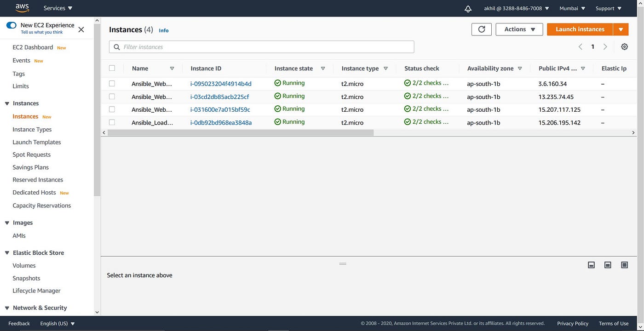Select the minimized split panel layout icon

(x=592, y=265)
